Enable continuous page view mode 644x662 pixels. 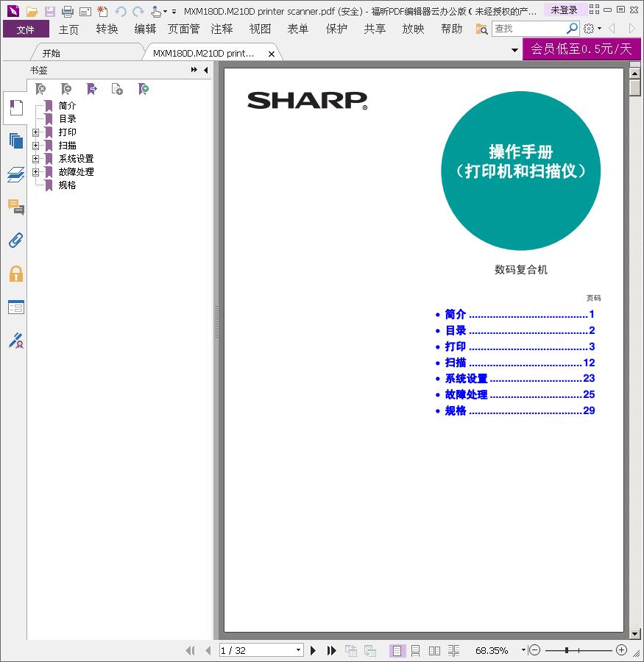click(x=415, y=651)
